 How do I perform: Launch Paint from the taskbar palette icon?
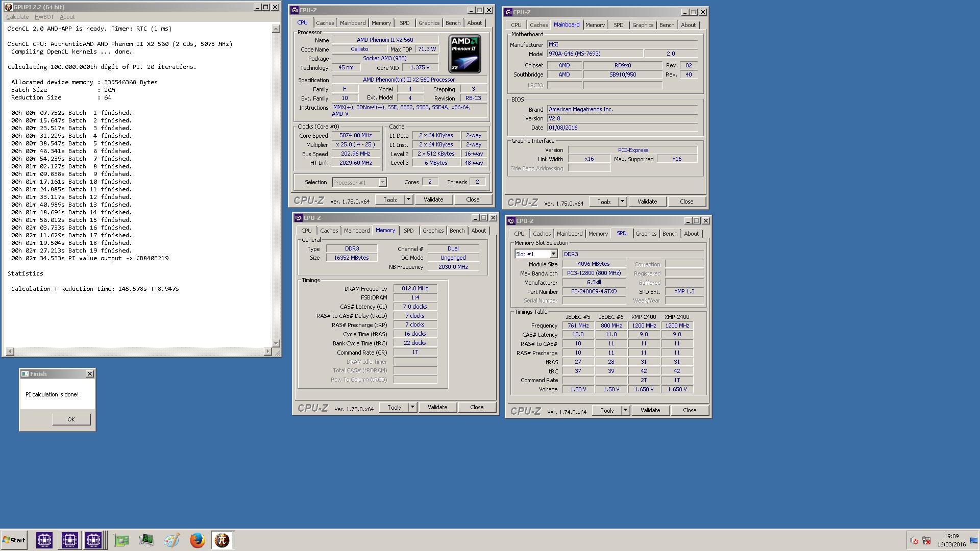[171, 540]
